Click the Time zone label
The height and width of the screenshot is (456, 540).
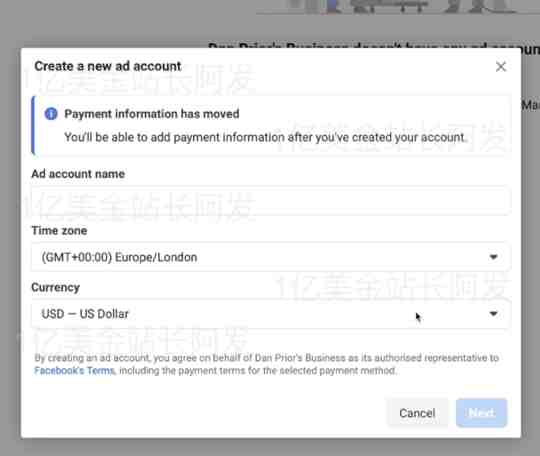pos(59,230)
